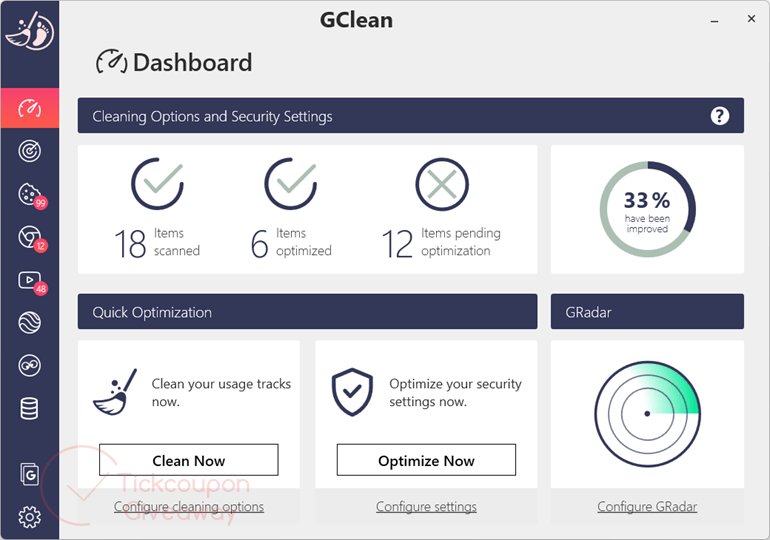Click the 12 Items pending optimization text

tap(441, 242)
